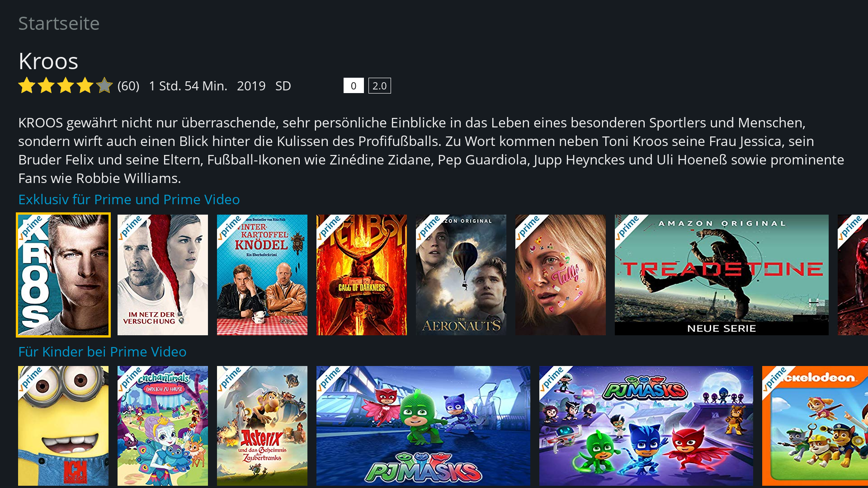Open Enchantimals Endlich zu Hause poster
Image resolution: width=868 pixels, height=488 pixels.
[x=163, y=426]
